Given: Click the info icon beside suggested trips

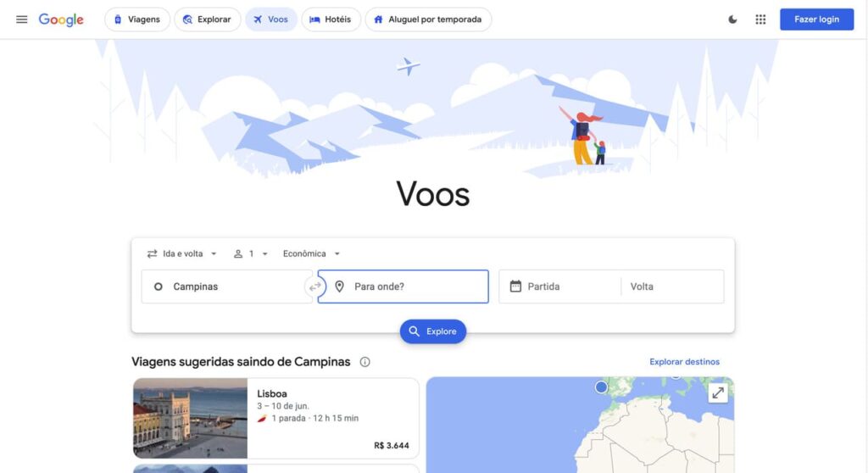Looking at the screenshot, I should click(x=364, y=362).
